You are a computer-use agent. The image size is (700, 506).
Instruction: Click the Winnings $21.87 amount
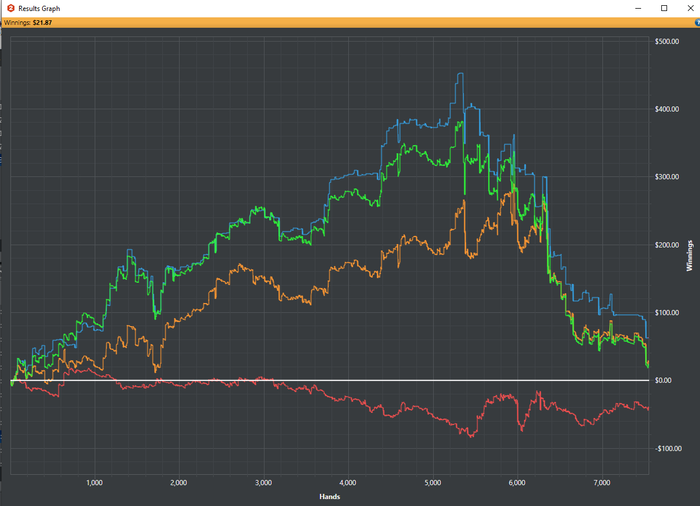42,22
